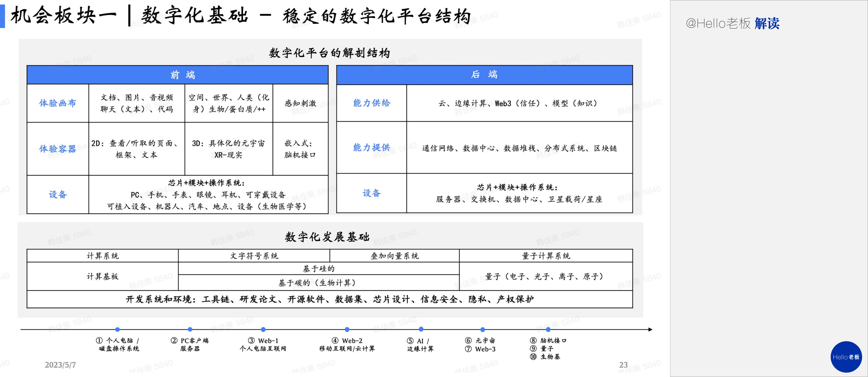The image size is (868, 377).
Task: Click the 基于硅的 cell
Action: pos(319,268)
